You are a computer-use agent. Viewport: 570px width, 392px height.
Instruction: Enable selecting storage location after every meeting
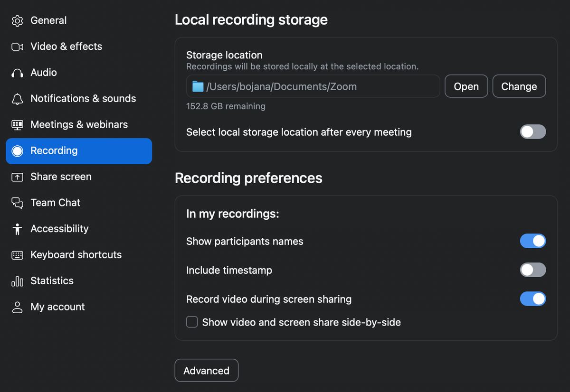(533, 131)
